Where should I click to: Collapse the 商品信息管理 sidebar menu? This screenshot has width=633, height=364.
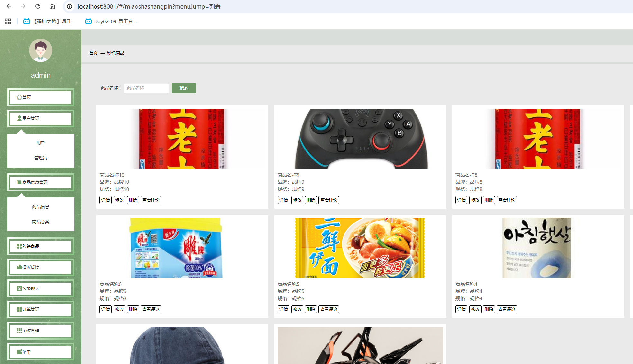tap(41, 182)
